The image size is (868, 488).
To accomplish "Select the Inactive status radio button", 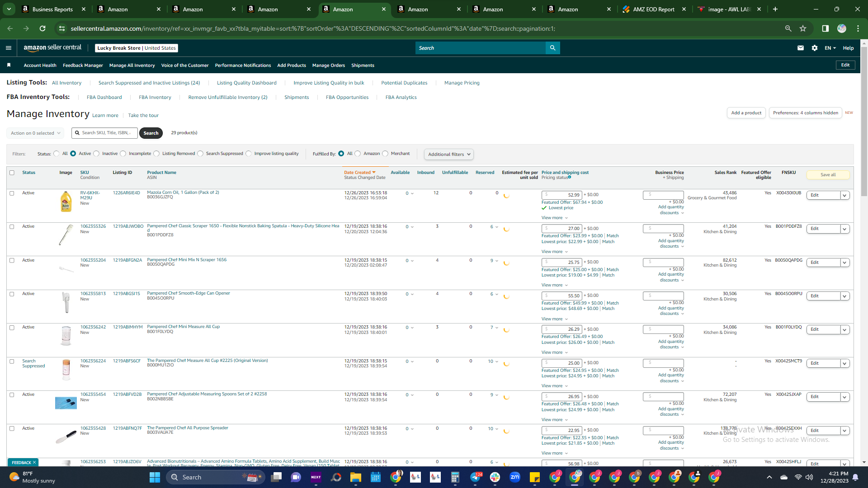I will point(96,154).
